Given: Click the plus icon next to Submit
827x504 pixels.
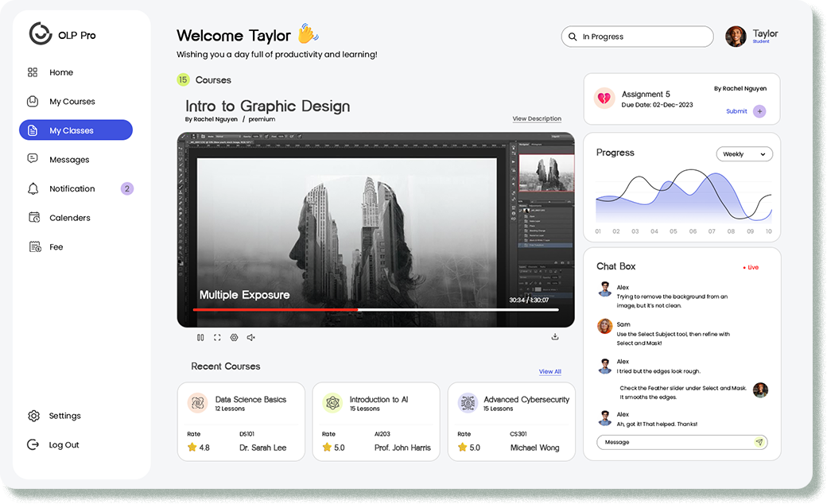Looking at the screenshot, I should click(759, 111).
